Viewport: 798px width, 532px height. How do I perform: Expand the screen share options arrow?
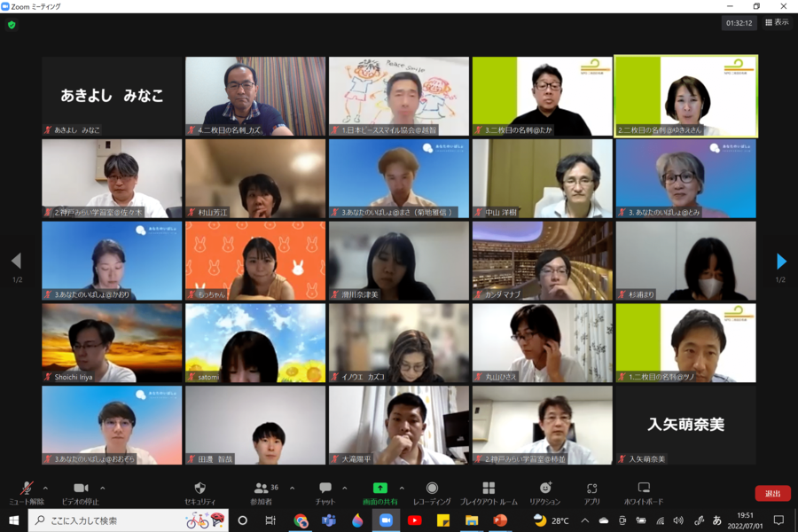[402, 488]
